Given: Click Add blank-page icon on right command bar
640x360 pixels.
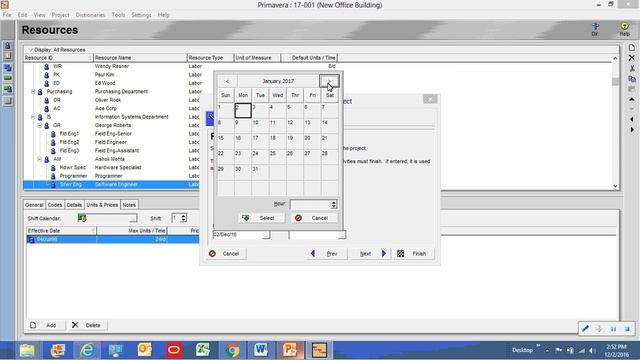Looking at the screenshot, I should coord(632,47).
